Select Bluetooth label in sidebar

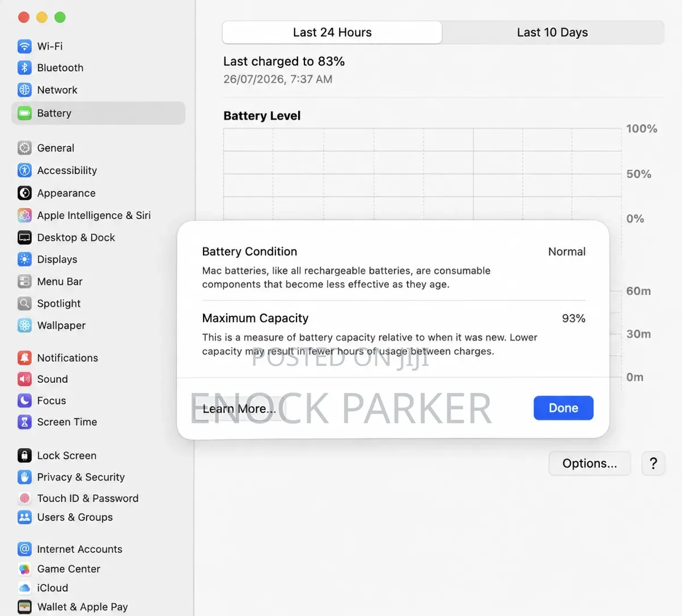[x=60, y=68]
